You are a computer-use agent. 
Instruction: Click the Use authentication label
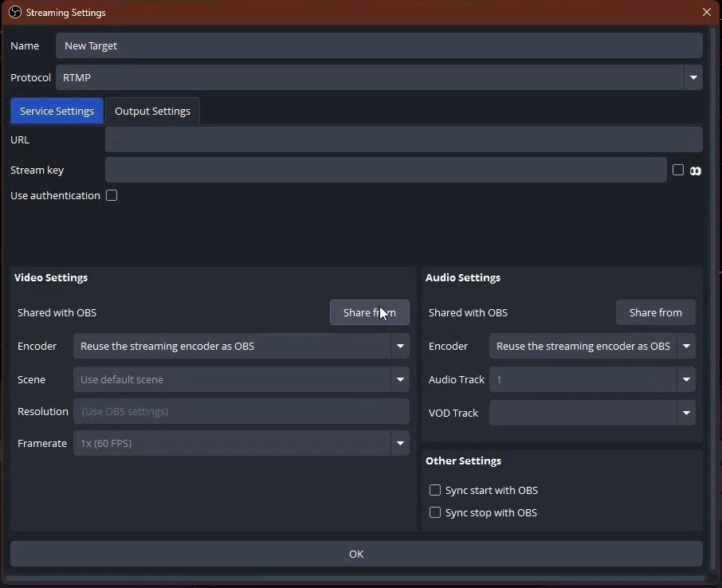55,196
